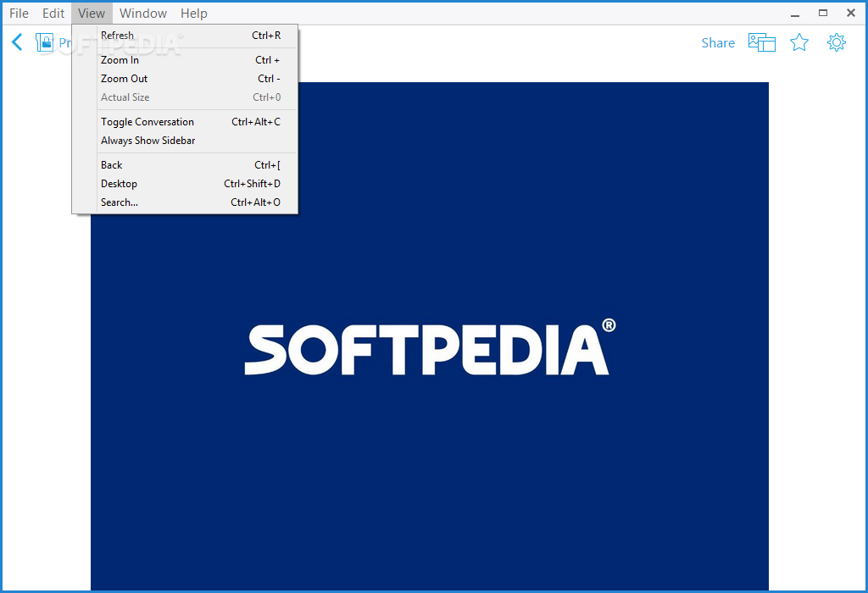
Task: Click the locked project file icon
Action: 44,42
